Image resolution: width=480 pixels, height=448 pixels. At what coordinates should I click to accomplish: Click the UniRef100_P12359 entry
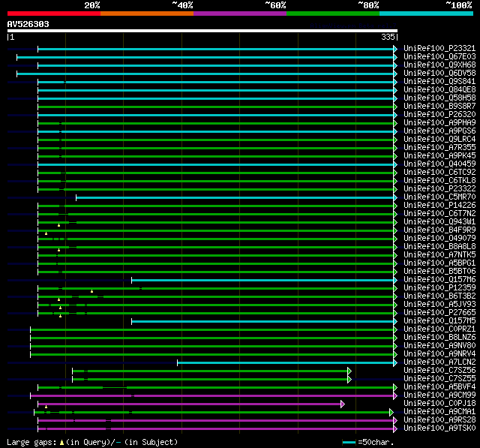point(439,288)
